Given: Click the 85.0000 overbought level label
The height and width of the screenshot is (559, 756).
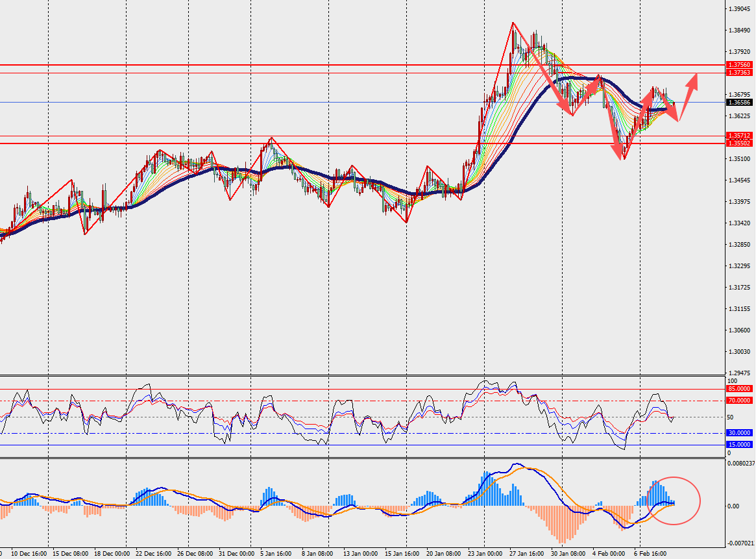Looking at the screenshot, I should point(739,388).
